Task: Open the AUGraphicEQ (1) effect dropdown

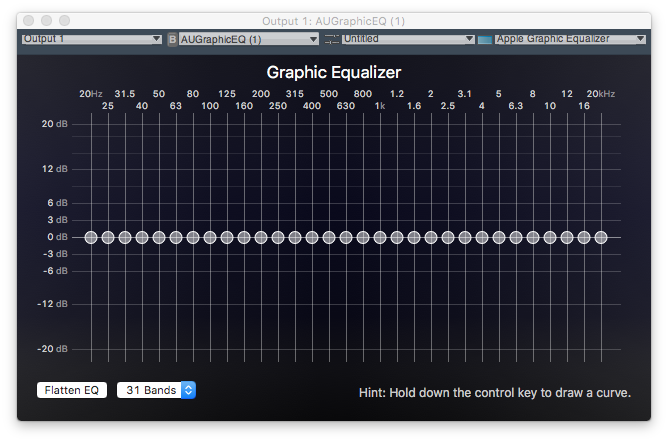Action: (x=249, y=39)
